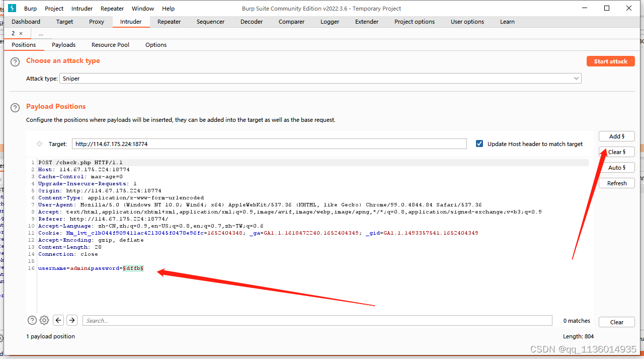This screenshot has height=359, width=644.
Task: Open help for Choose an attack type
Action: click(x=15, y=61)
